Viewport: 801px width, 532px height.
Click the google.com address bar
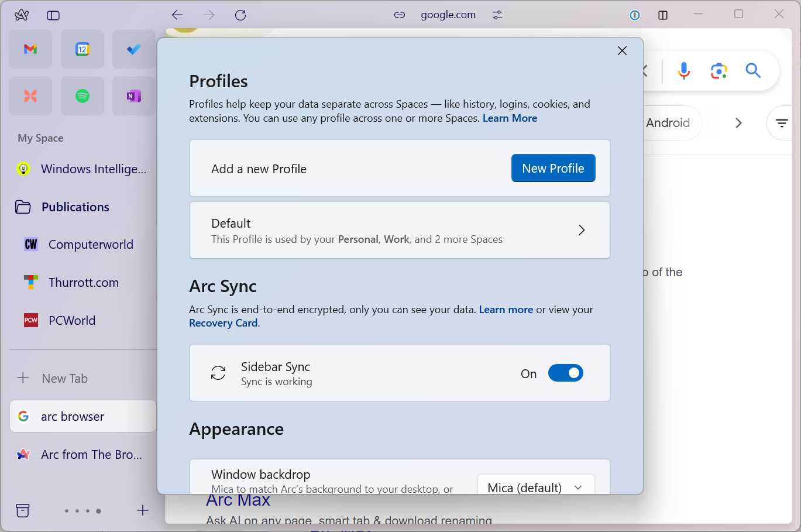click(448, 15)
